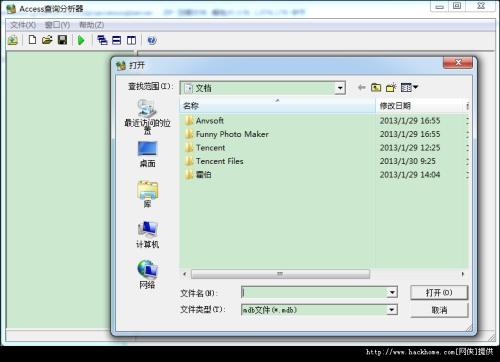This screenshot has height=362, width=500.
Task: Select the folder dated 2013/1/29 14:04
Action: [198, 174]
